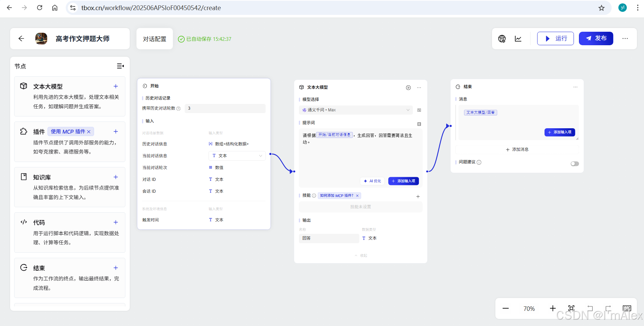Add a 知识库 node

(116, 177)
